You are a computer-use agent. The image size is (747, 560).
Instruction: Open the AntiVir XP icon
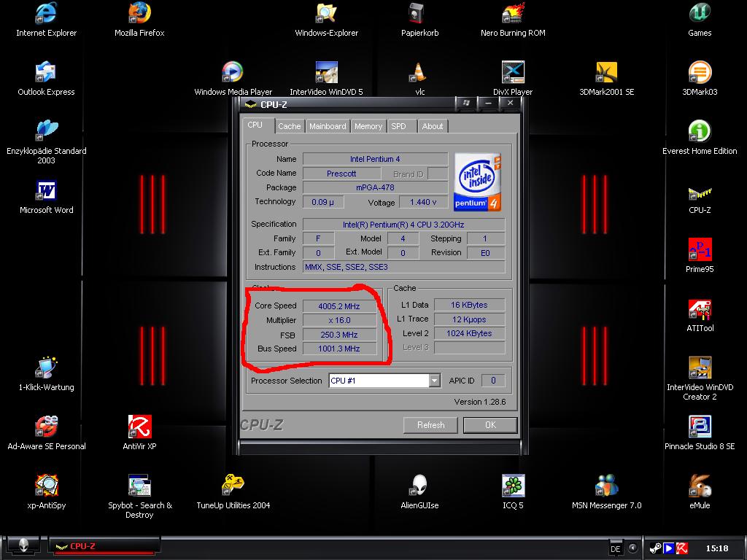point(139,427)
